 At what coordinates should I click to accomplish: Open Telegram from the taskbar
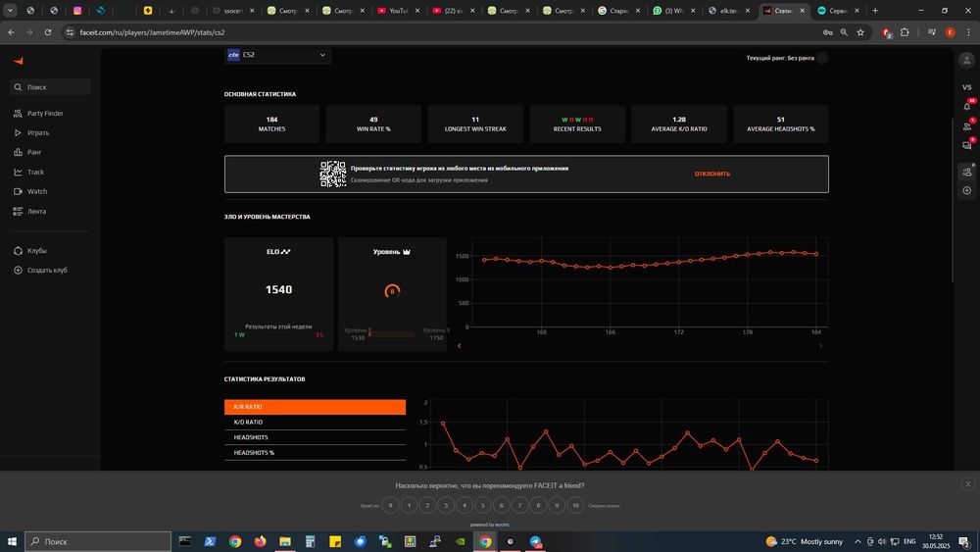point(536,541)
